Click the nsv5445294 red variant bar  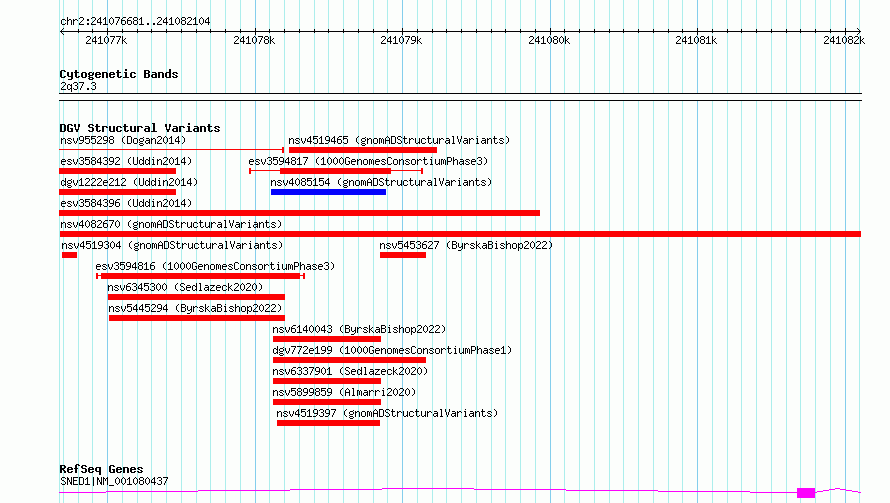click(x=196, y=318)
